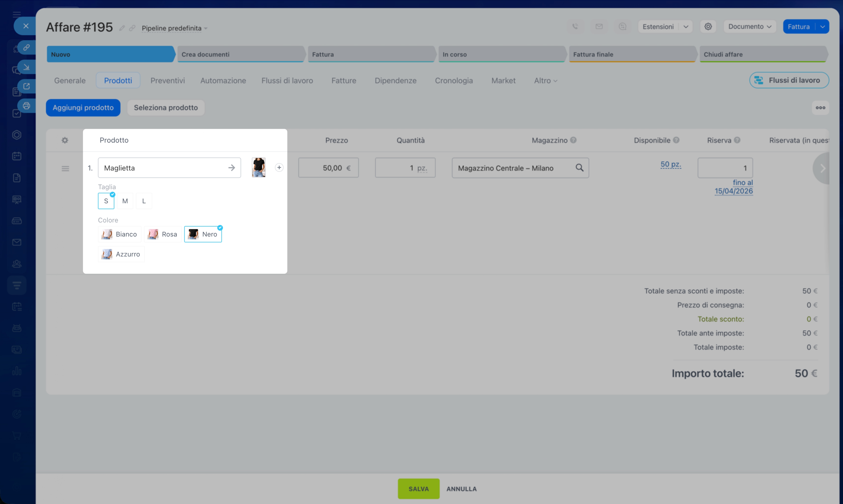Open the three-dots menu above product table

click(x=820, y=108)
